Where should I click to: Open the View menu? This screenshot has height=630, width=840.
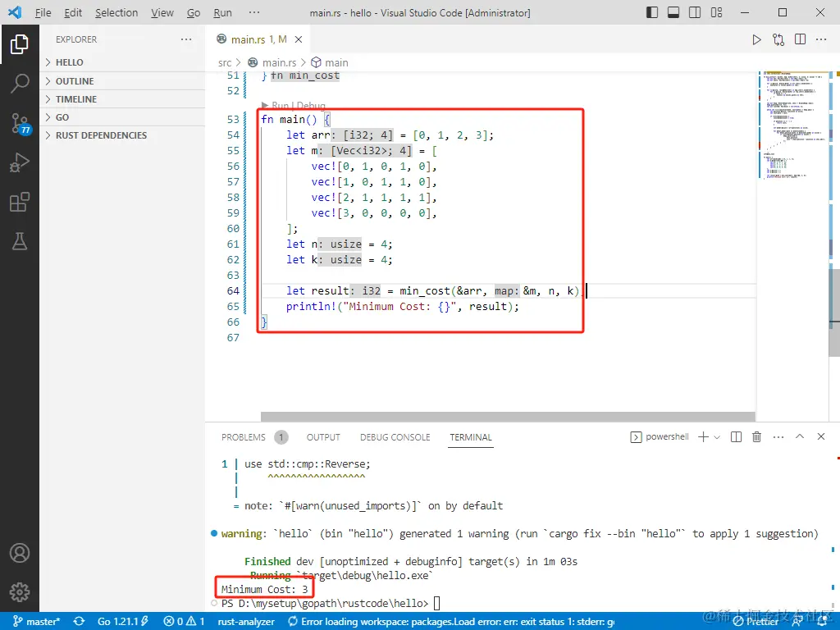(162, 12)
